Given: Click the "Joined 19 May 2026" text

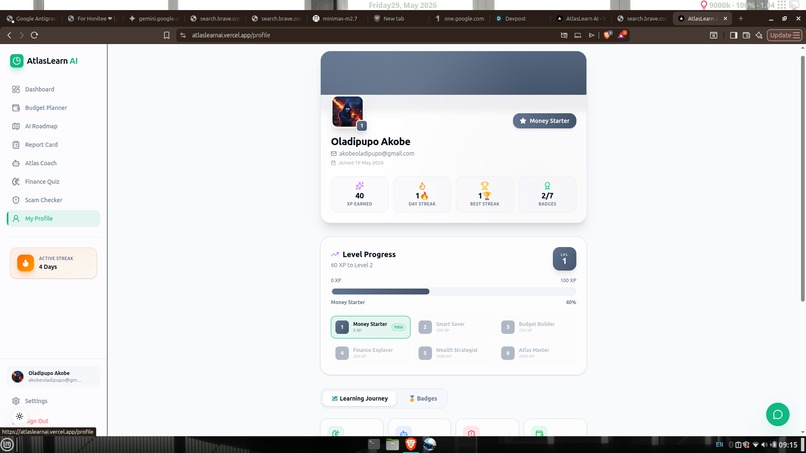Looking at the screenshot, I should click(x=361, y=163).
